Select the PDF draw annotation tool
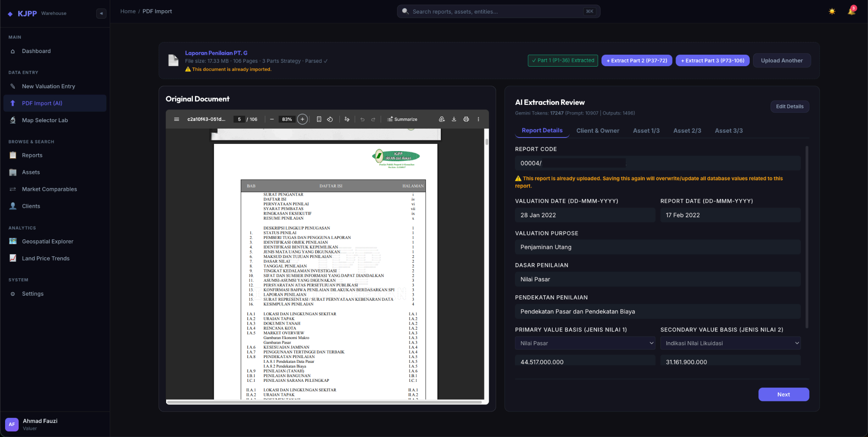This screenshot has height=437, width=868. coord(347,119)
